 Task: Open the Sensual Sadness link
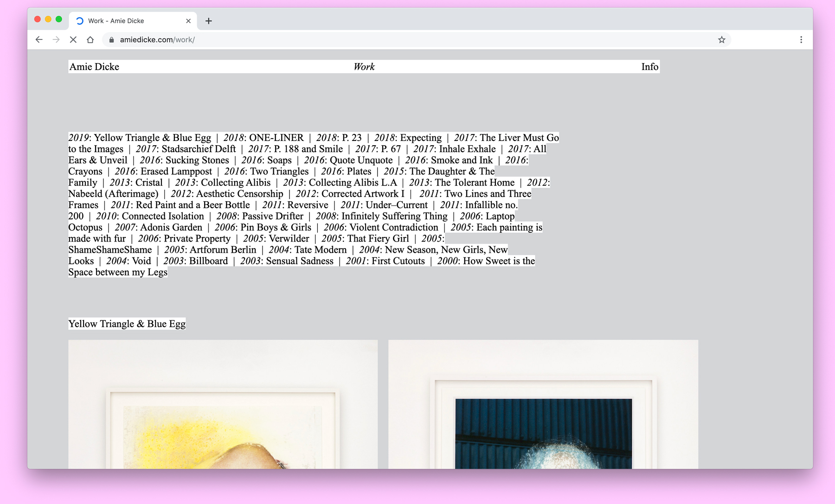tap(300, 261)
